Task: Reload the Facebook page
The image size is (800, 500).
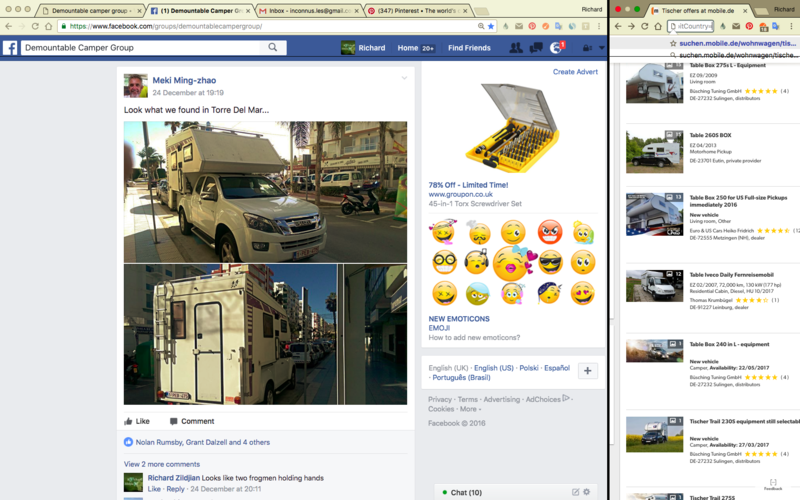Action: coord(35,26)
